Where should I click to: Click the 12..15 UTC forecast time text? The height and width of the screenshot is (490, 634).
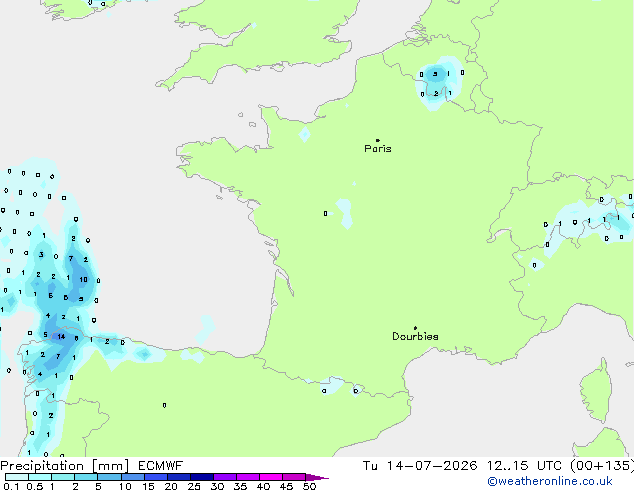524,466
